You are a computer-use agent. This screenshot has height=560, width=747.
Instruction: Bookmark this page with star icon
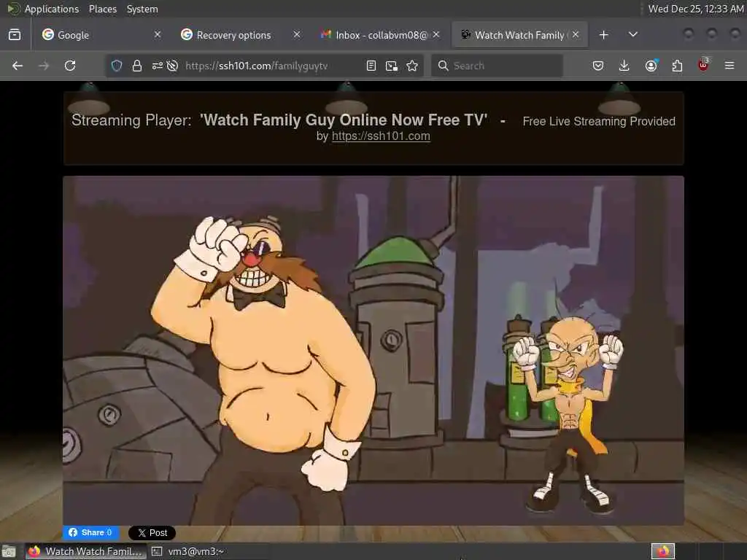coord(412,66)
